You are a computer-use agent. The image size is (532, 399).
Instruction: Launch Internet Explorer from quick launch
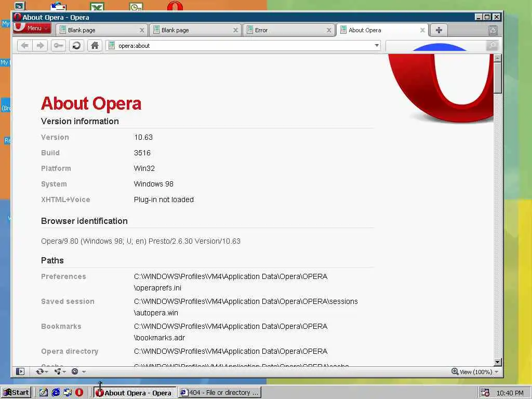click(x=55, y=393)
